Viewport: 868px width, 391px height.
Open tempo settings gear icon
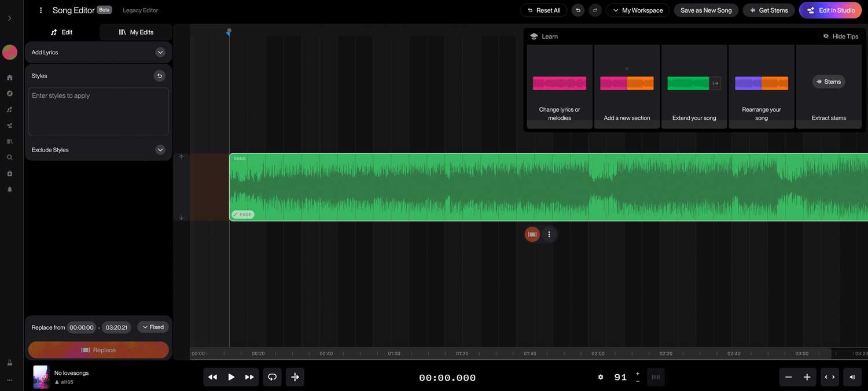point(601,377)
